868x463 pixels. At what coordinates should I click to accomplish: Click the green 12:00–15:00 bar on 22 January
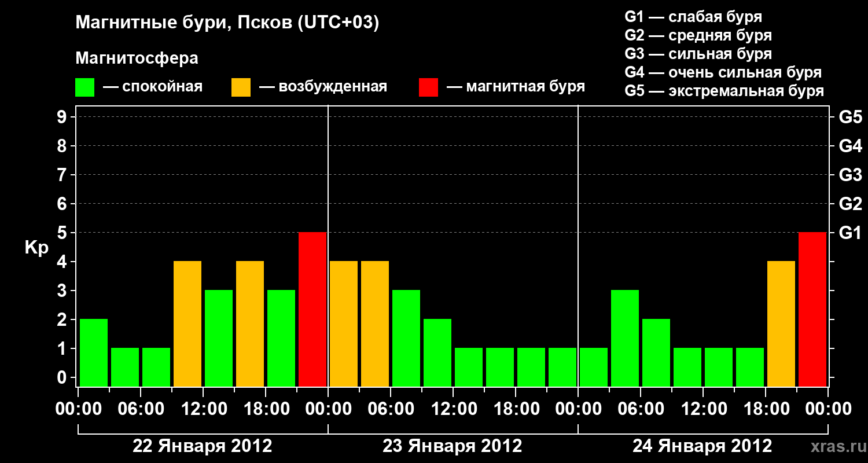point(219,338)
